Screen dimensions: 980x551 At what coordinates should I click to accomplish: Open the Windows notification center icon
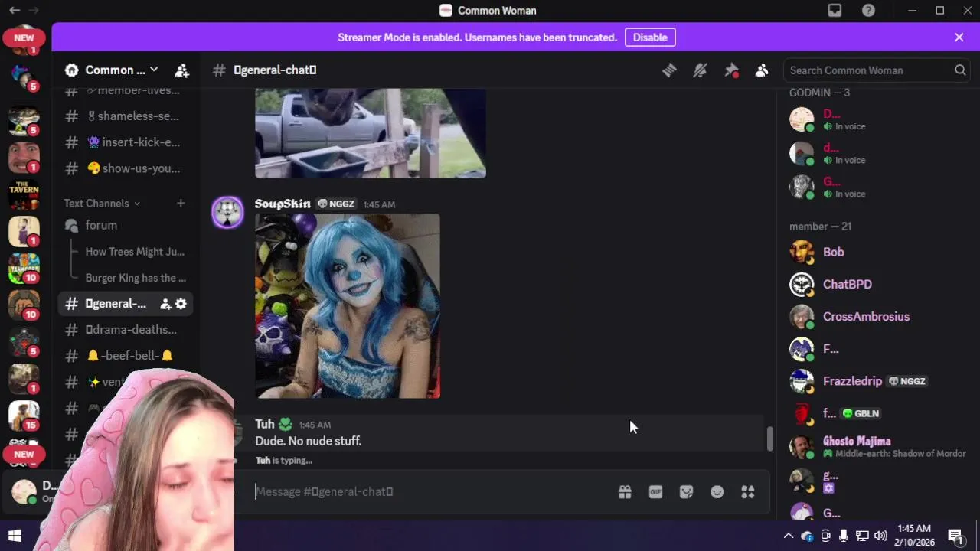[955, 536]
